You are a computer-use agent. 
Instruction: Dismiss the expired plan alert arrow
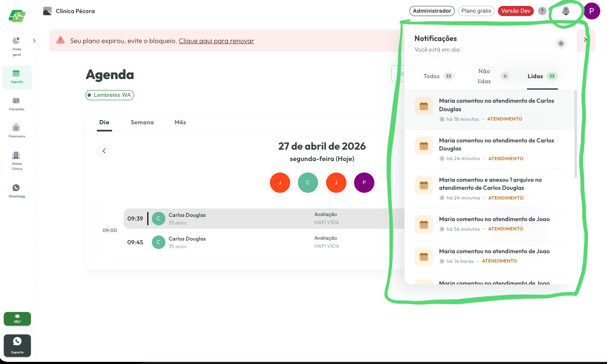point(585,40)
